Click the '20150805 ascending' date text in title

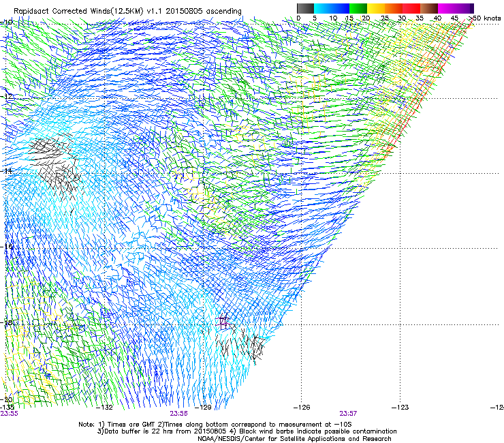pyautogui.click(x=204, y=12)
